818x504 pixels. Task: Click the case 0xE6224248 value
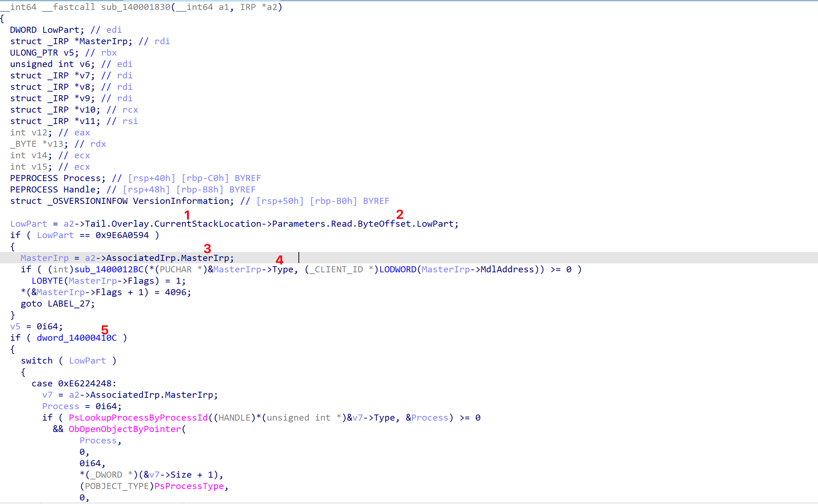[x=85, y=384]
